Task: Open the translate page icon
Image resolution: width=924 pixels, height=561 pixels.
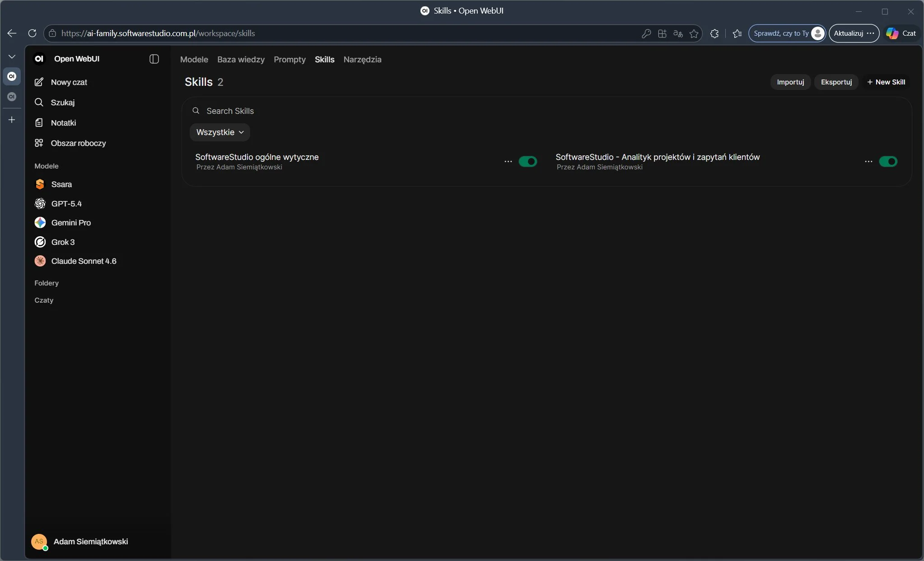Action: (678, 33)
